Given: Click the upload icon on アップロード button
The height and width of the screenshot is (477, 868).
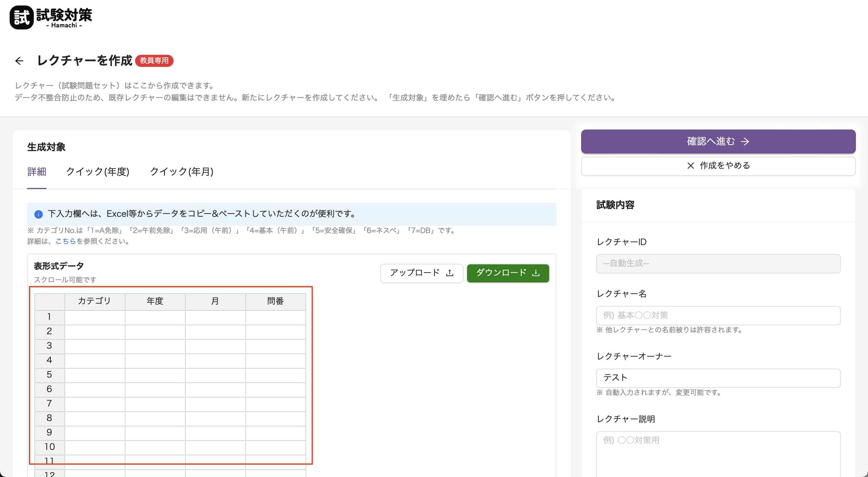Looking at the screenshot, I should (449, 273).
